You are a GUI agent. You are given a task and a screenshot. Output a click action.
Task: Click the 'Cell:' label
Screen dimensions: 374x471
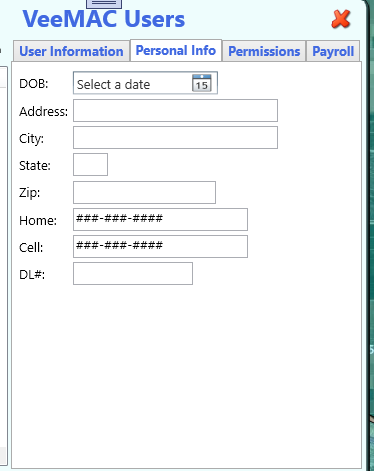[31, 248]
